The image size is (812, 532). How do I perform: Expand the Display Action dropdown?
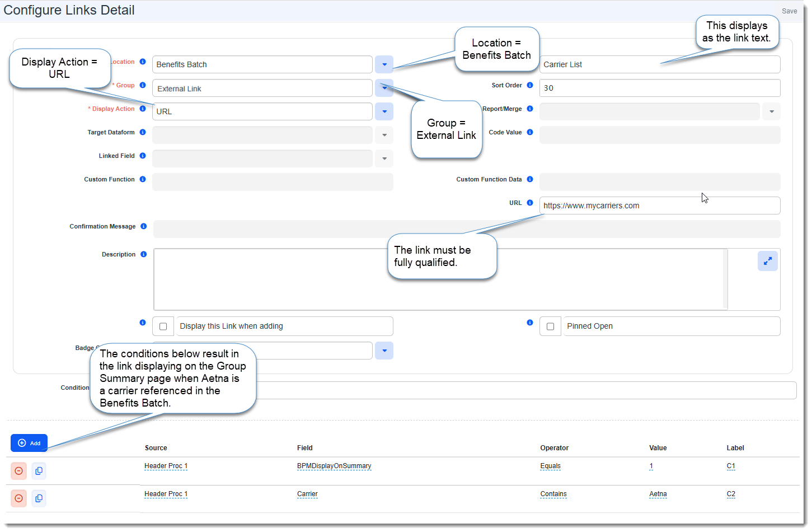[384, 111]
